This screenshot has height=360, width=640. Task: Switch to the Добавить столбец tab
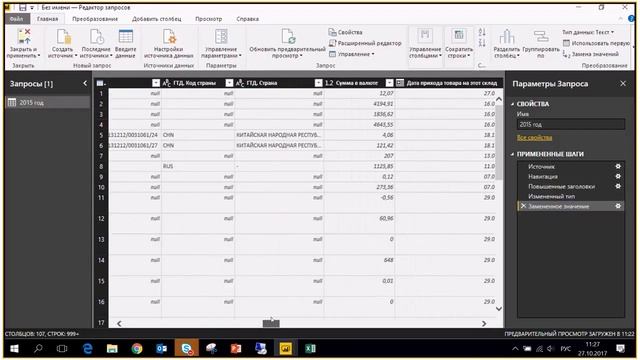[x=157, y=19]
